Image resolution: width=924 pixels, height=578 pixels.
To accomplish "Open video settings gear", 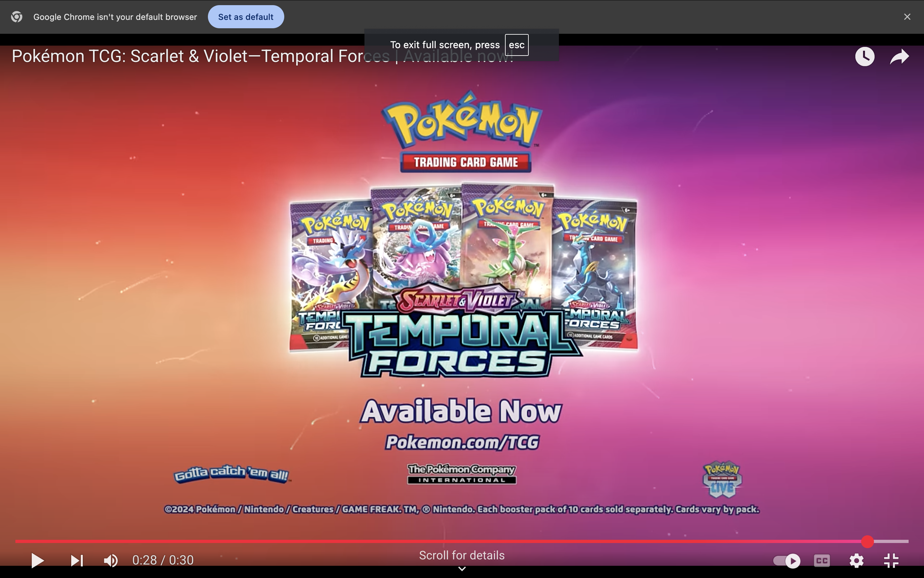I will (x=856, y=561).
